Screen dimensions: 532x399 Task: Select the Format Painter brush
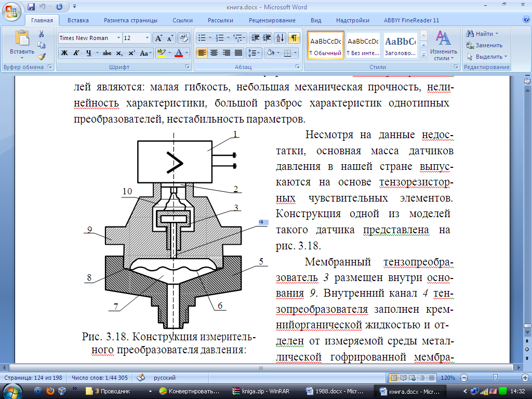[x=42, y=56]
